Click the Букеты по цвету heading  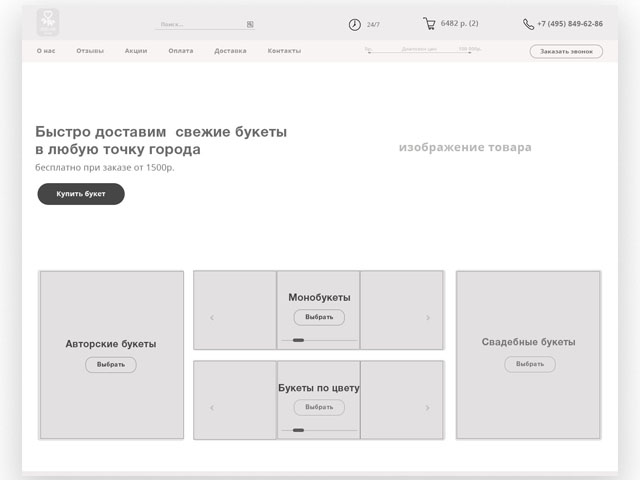click(319, 388)
